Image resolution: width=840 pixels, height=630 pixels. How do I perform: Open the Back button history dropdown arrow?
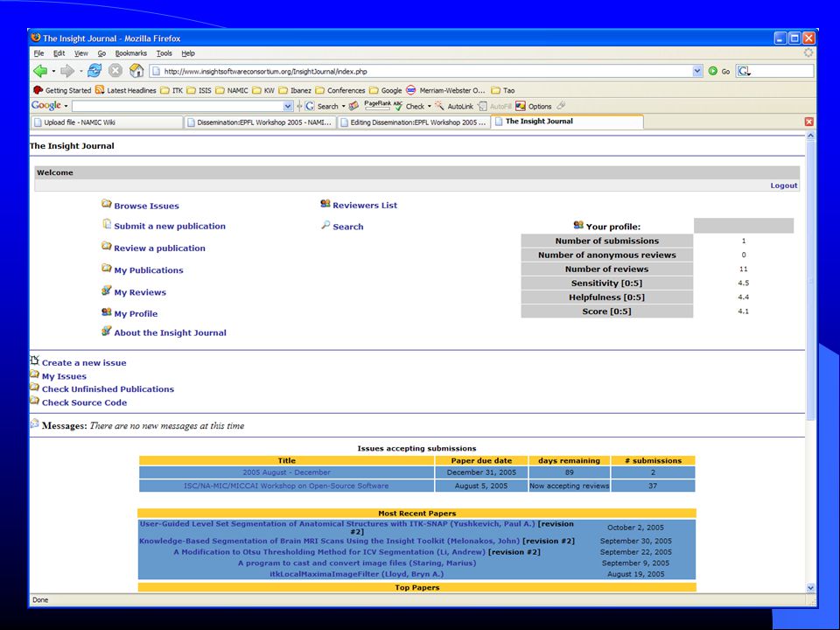tap(53, 71)
